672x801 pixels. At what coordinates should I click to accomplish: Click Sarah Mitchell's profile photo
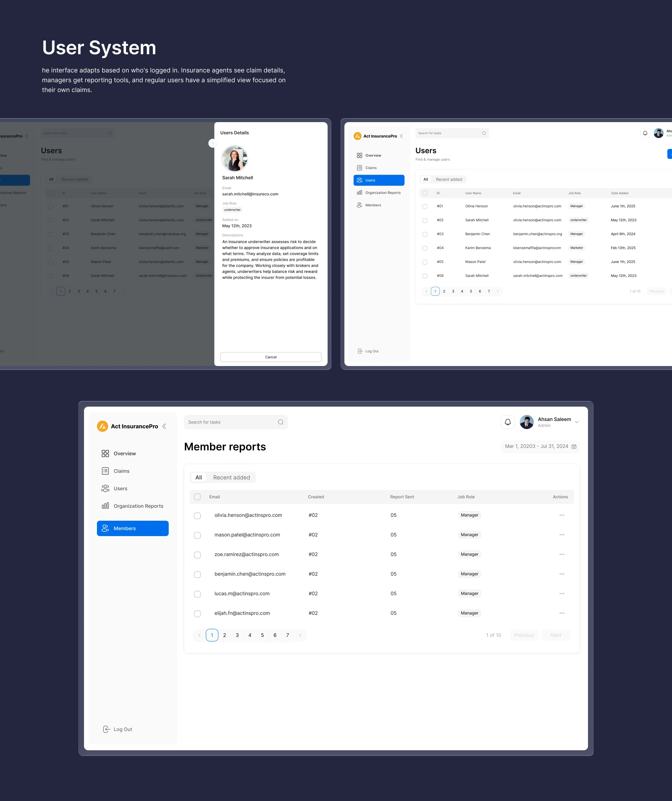click(234, 159)
